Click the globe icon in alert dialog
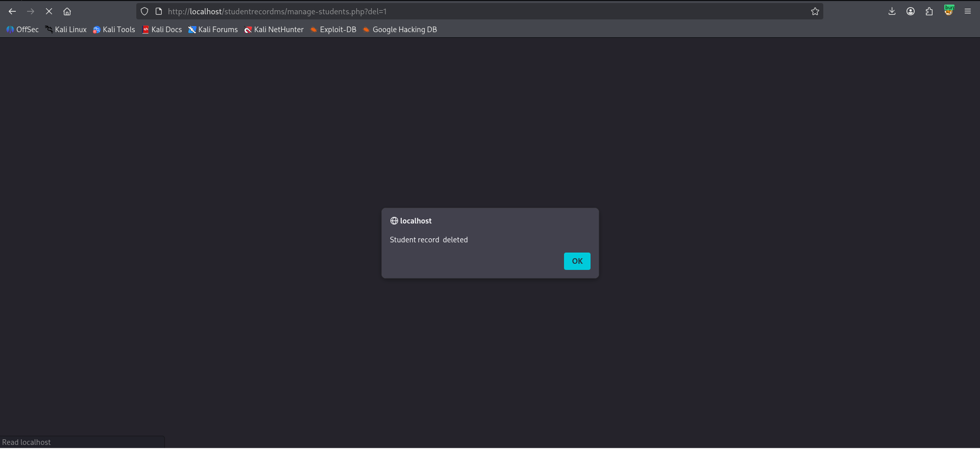The width and height of the screenshot is (980, 449). click(394, 221)
